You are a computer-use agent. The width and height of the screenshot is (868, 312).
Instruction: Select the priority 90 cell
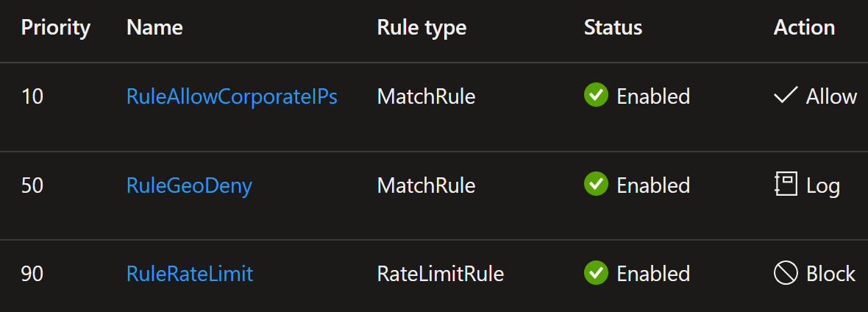[x=32, y=274]
